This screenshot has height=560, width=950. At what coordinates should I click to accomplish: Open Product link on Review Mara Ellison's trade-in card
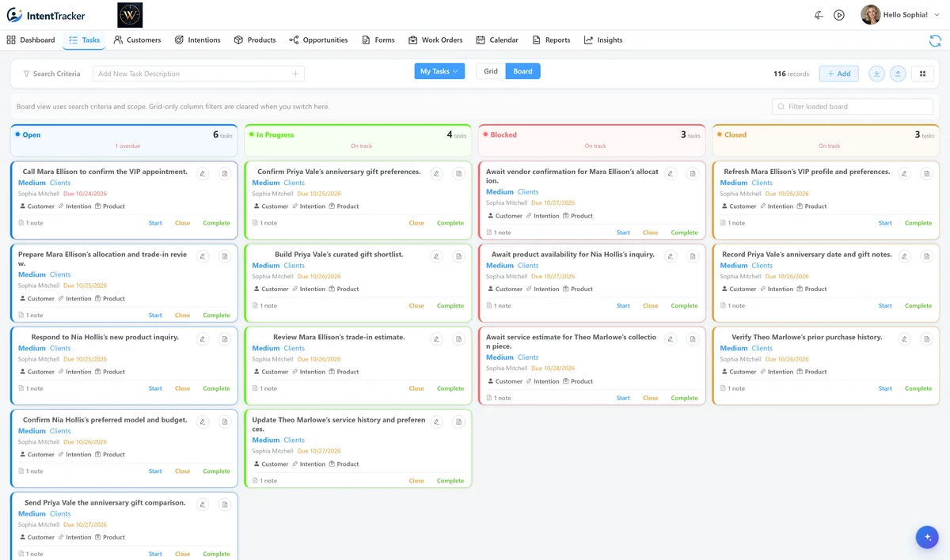tap(344, 372)
